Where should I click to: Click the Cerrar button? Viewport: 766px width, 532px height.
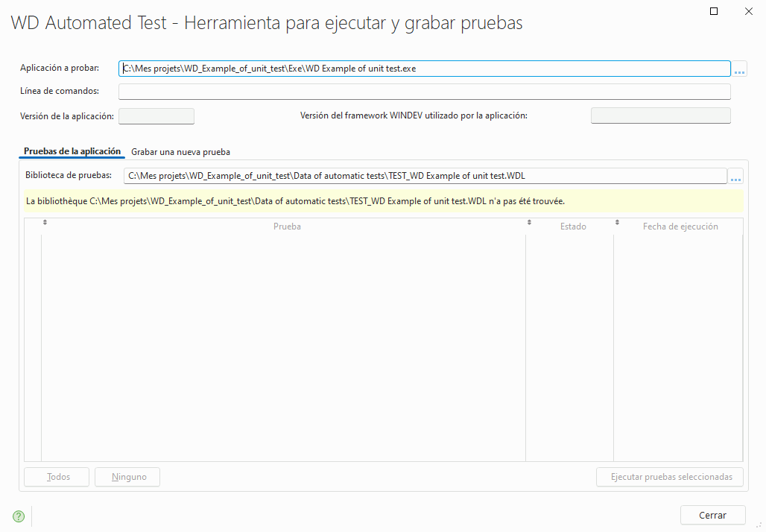click(713, 515)
